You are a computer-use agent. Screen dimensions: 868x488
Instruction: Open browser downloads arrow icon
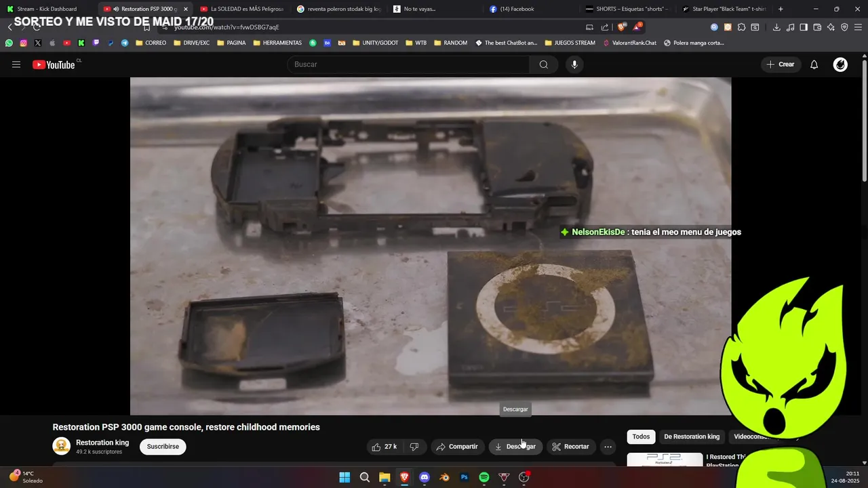[776, 27]
